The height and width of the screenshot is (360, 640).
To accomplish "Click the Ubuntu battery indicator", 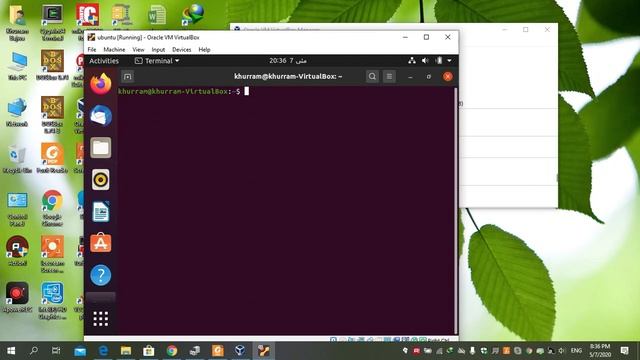I will point(439,60).
